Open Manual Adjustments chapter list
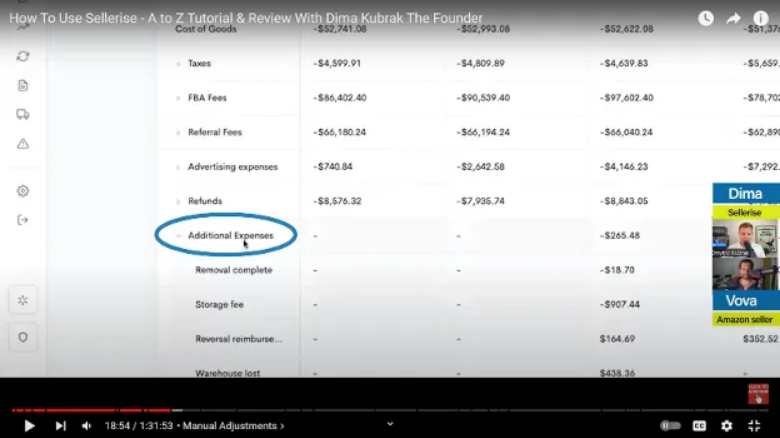 coord(233,426)
